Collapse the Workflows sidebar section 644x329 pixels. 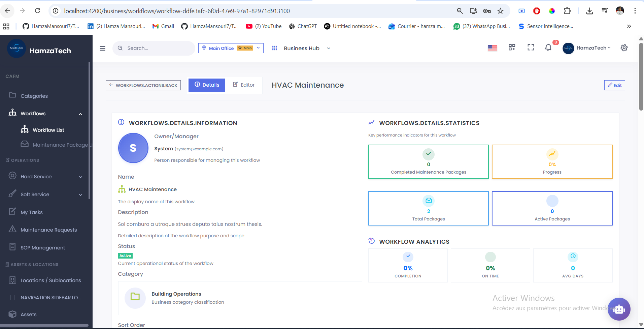click(80, 114)
